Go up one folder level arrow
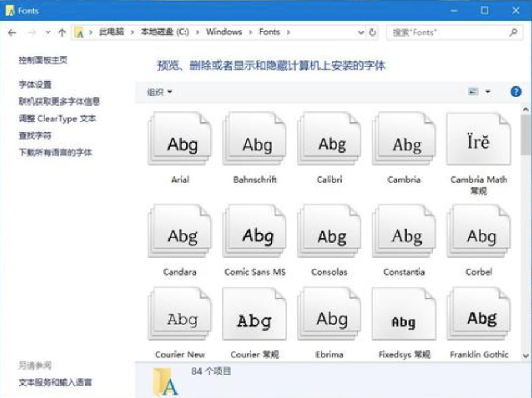The image size is (532, 398). click(62, 32)
